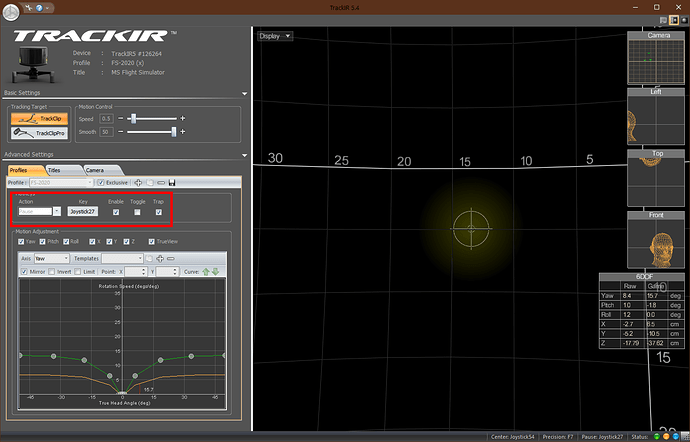This screenshot has height=442, width=690.
Task: Toggle the Exclusive checkbox
Action: 101,183
